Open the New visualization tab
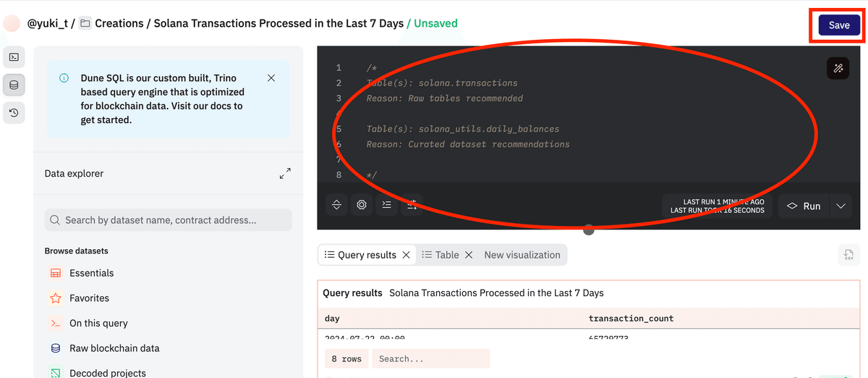 coord(522,255)
